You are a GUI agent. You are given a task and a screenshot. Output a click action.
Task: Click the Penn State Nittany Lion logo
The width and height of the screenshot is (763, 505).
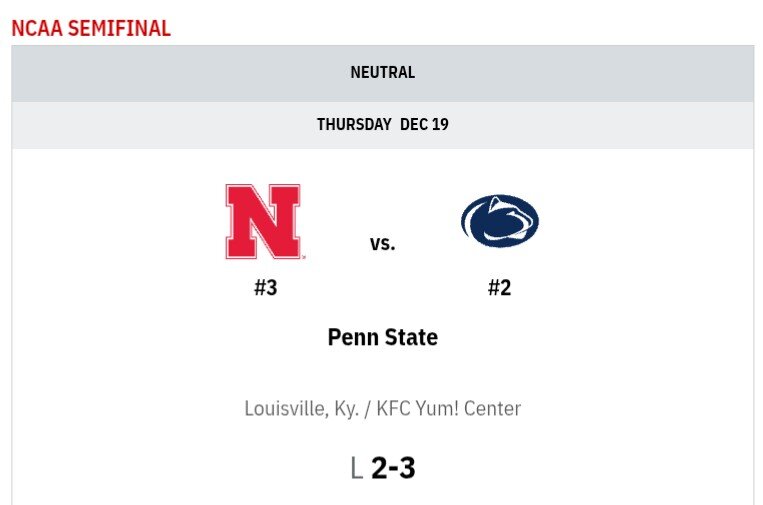(x=499, y=221)
